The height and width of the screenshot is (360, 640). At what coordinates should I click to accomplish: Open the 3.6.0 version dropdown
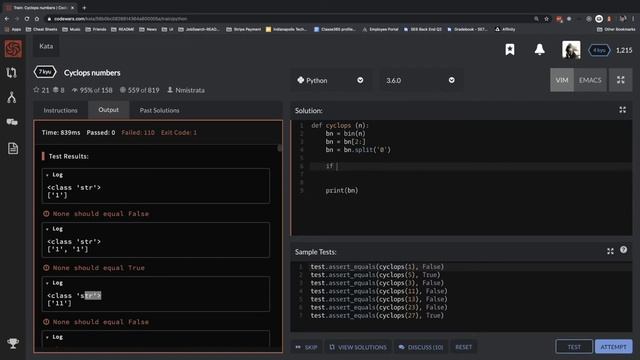tap(420, 80)
